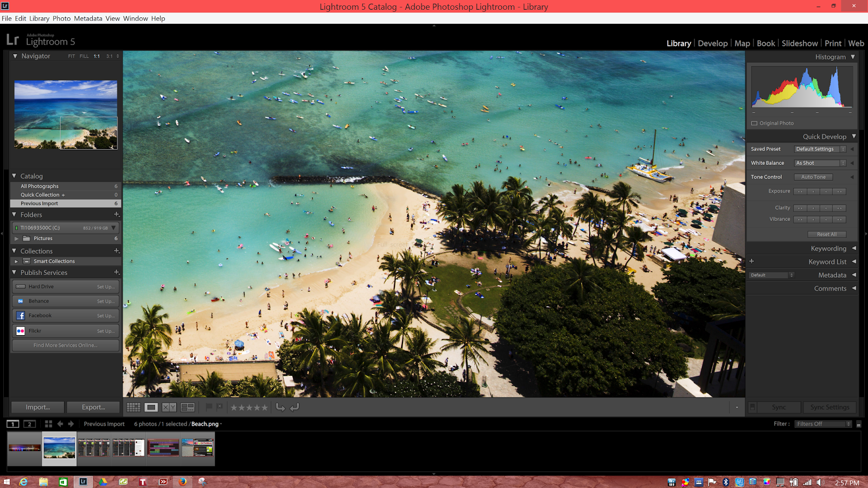This screenshot has width=868, height=488.
Task: Open Google Drive from the taskbar
Action: [103, 481]
